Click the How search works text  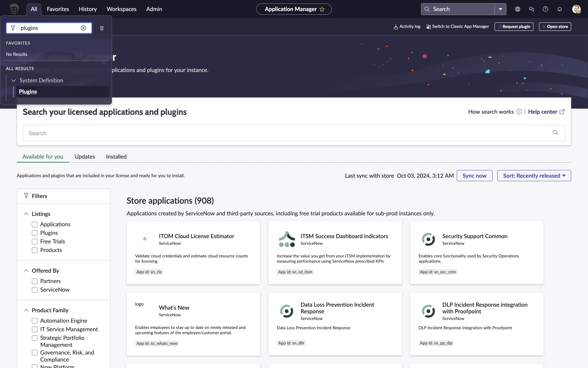pyautogui.click(x=491, y=112)
